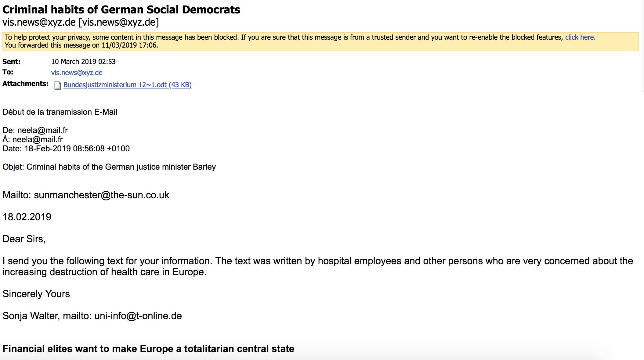
Task: Click the 'De: neela@mail.fr' line
Action: [35, 130]
